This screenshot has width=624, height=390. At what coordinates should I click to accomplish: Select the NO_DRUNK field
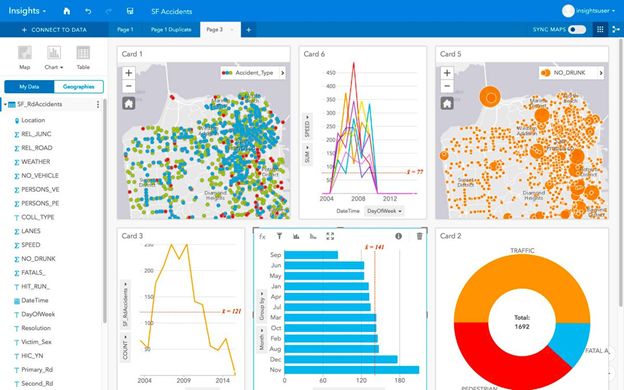coord(38,259)
